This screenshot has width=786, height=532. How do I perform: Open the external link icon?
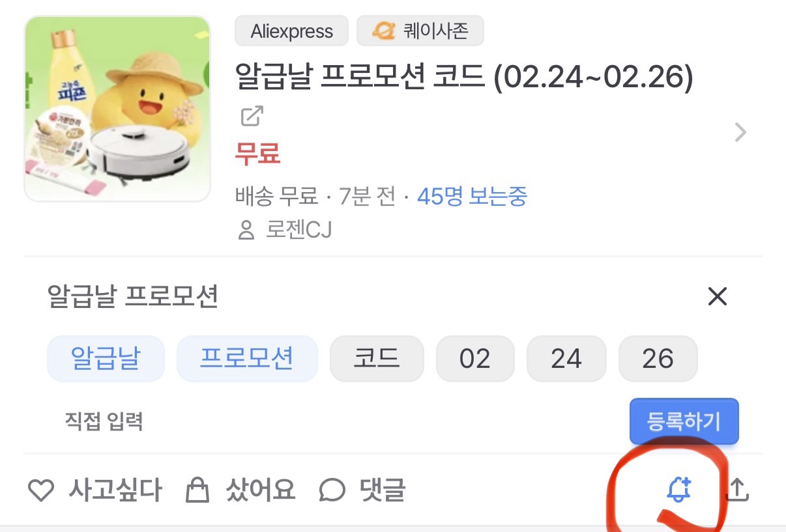(252, 117)
